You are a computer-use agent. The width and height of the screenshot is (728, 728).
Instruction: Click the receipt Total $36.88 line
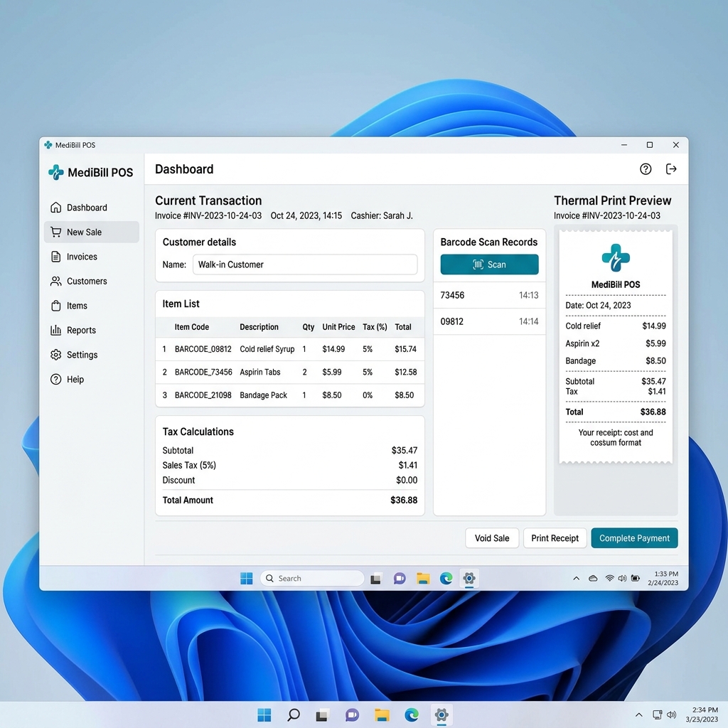tap(616, 412)
